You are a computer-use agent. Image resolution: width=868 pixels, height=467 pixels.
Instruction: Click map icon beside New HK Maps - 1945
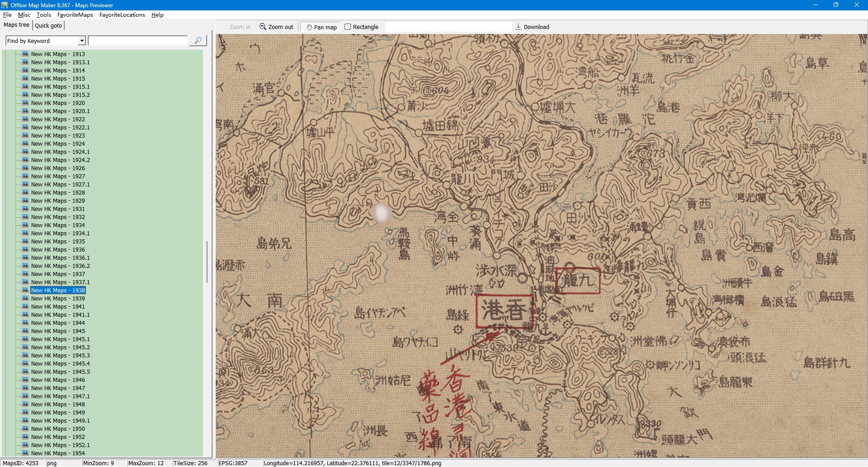click(x=26, y=331)
